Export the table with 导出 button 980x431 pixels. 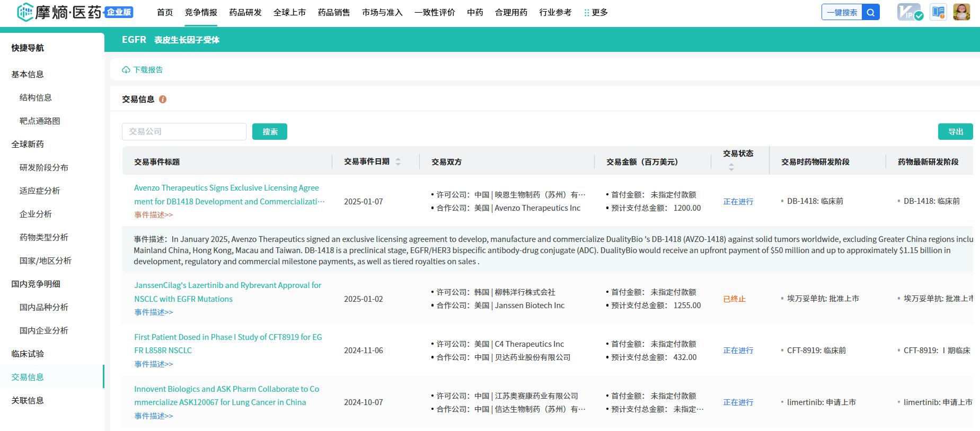955,132
